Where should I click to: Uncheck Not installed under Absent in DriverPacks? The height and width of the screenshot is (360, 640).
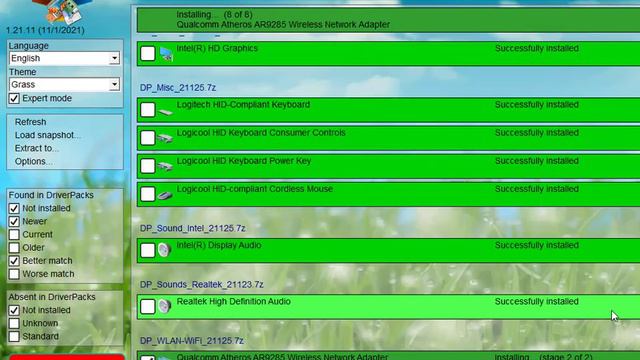14,310
